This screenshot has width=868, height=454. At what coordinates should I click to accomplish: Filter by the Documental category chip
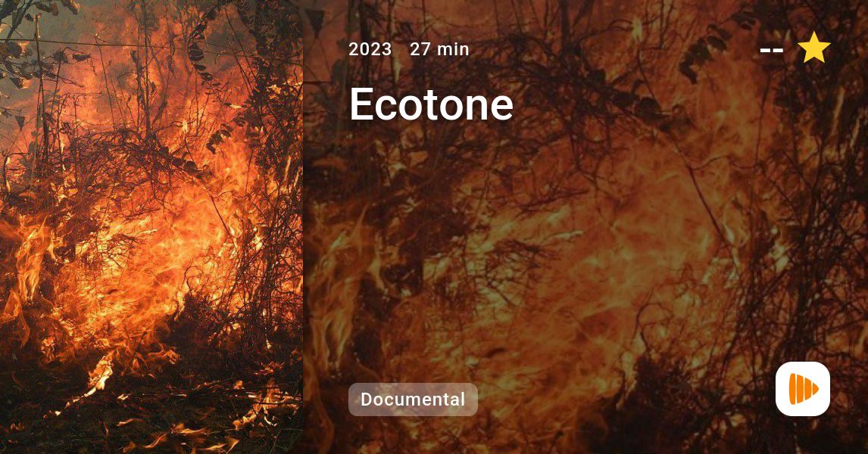coord(413,400)
